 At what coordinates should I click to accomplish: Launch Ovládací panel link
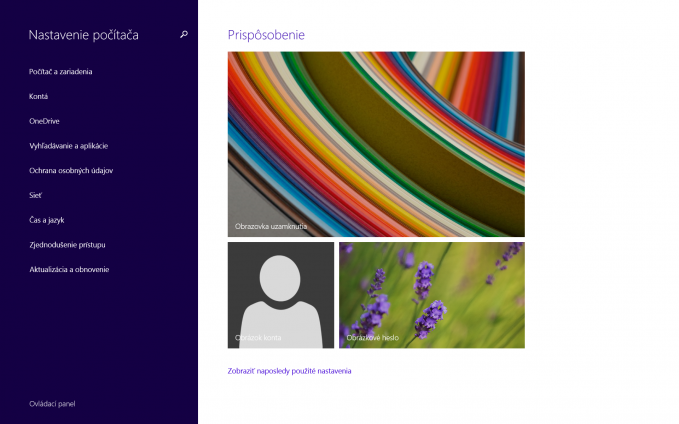(x=52, y=404)
